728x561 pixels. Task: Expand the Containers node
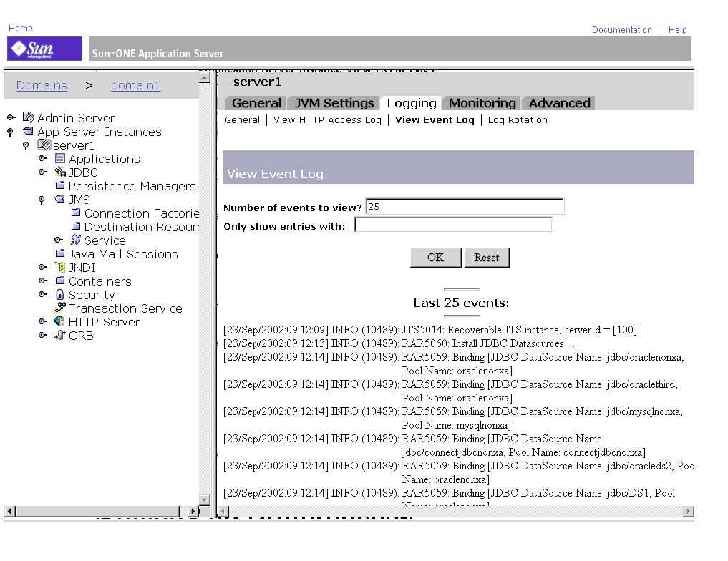43,280
